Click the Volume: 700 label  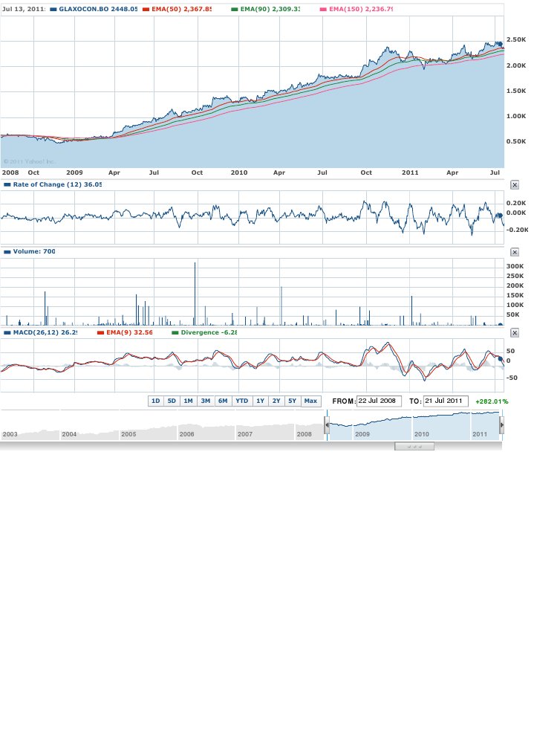click(34, 252)
